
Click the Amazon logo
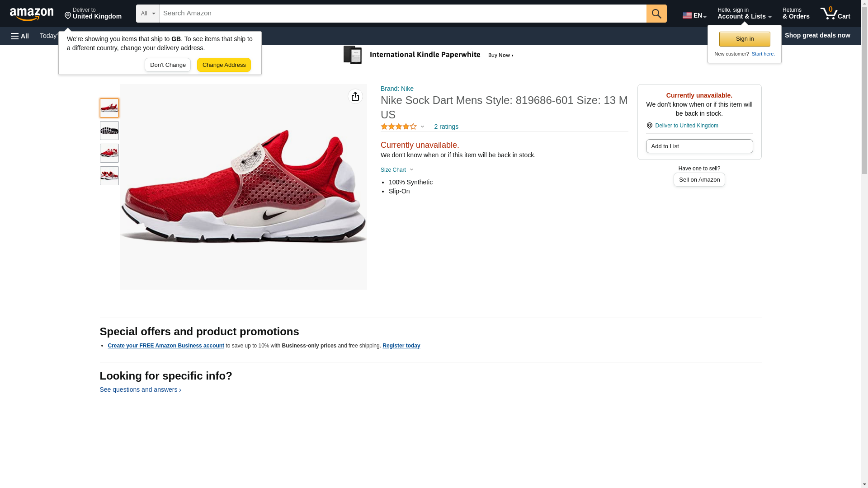click(32, 14)
